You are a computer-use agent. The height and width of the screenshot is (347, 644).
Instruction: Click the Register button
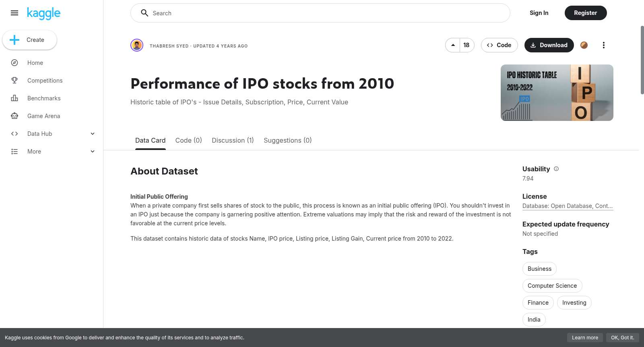(x=586, y=13)
